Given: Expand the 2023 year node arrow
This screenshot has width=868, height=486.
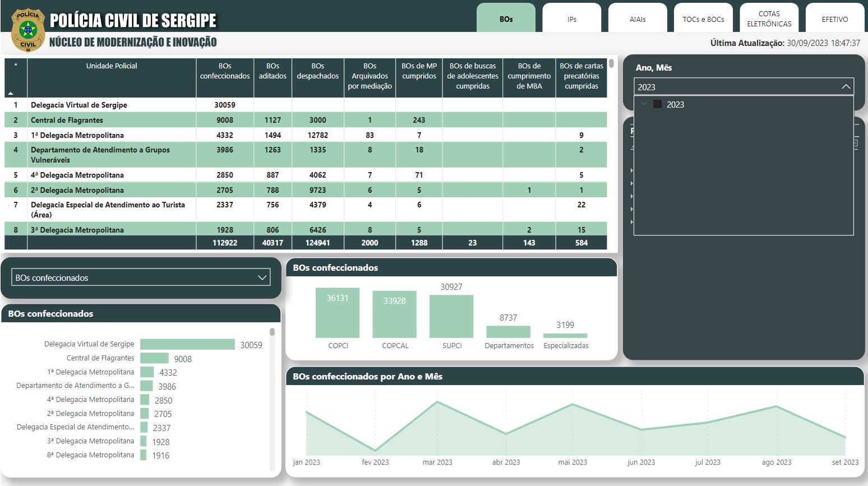Looking at the screenshot, I should pos(644,104).
